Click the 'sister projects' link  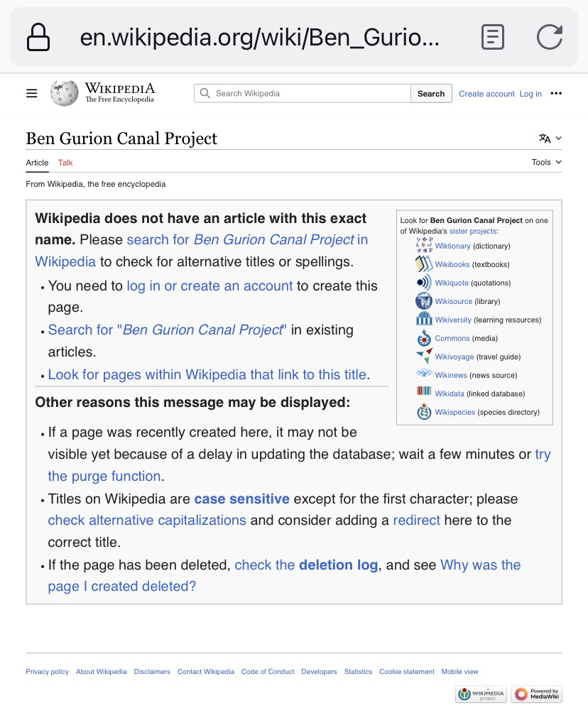(x=473, y=231)
